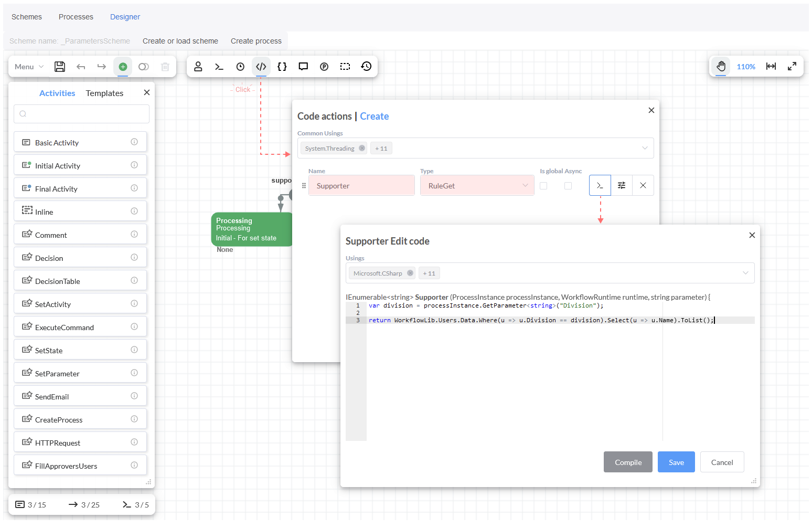Open code editor icon for the Supporter row
Image resolution: width=812 pixels, height=528 pixels.
click(600, 185)
